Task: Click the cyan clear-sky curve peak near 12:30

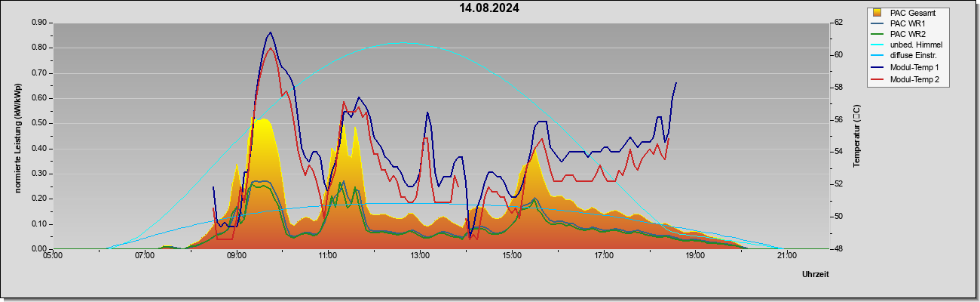Action: [401, 43]
